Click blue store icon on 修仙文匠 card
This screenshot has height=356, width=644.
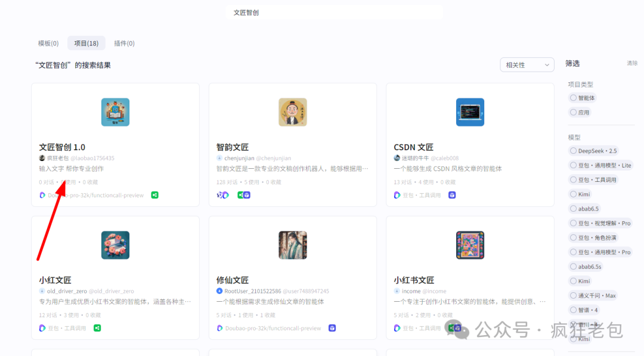tap(332, 328)
